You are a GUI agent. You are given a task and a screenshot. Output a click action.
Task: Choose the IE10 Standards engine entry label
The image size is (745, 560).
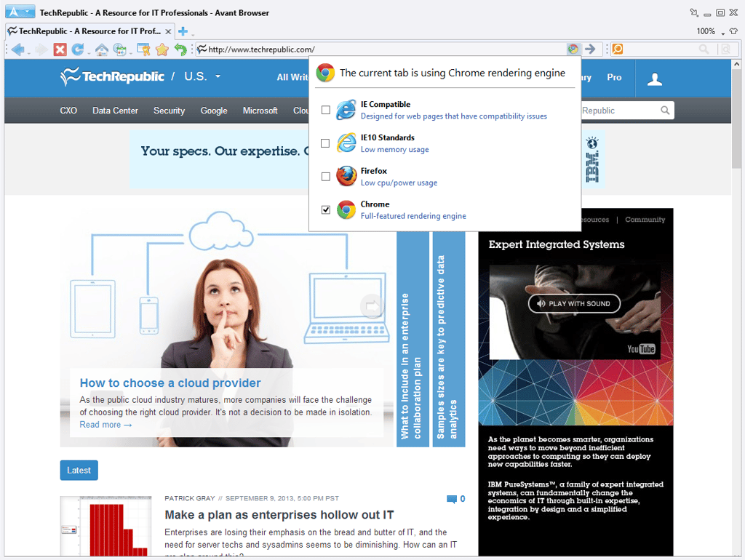tap(387, 137)
